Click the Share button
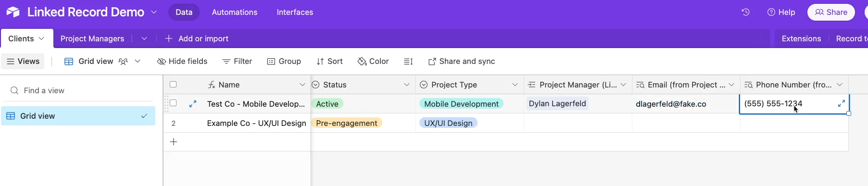This screenshot has width=868, height=186. pyautogui.click(x=831, y=12)
